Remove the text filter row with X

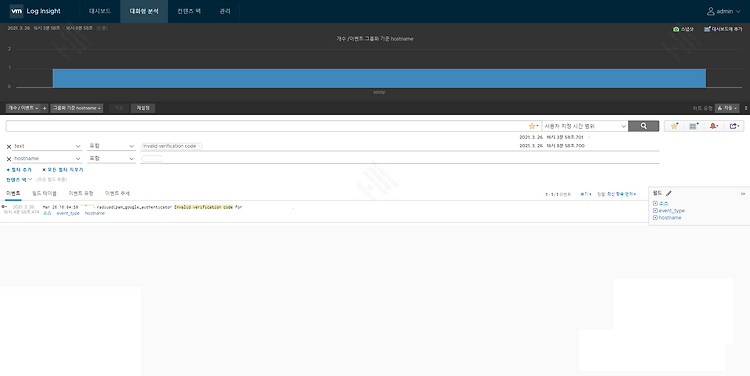pos(9,147)
